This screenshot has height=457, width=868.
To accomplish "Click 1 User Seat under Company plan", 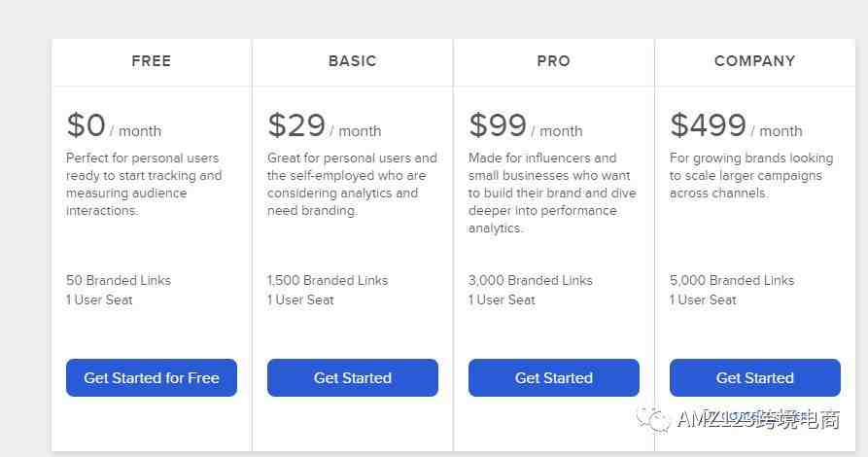I will click(703, 300).
